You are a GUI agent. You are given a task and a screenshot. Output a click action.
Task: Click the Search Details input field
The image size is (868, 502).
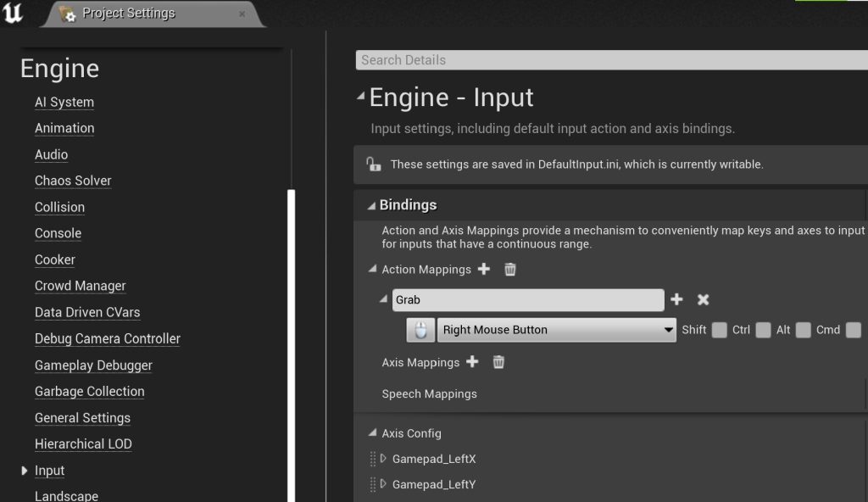(610, 60)
